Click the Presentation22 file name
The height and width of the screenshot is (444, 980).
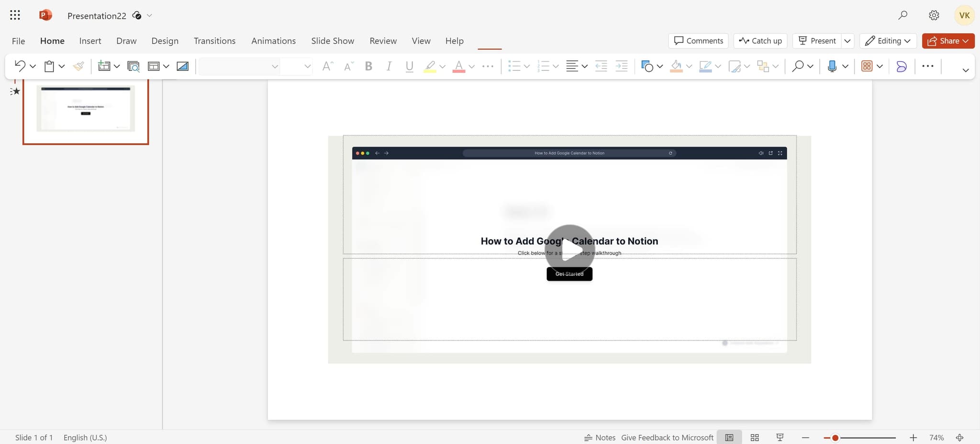[97, 16]
